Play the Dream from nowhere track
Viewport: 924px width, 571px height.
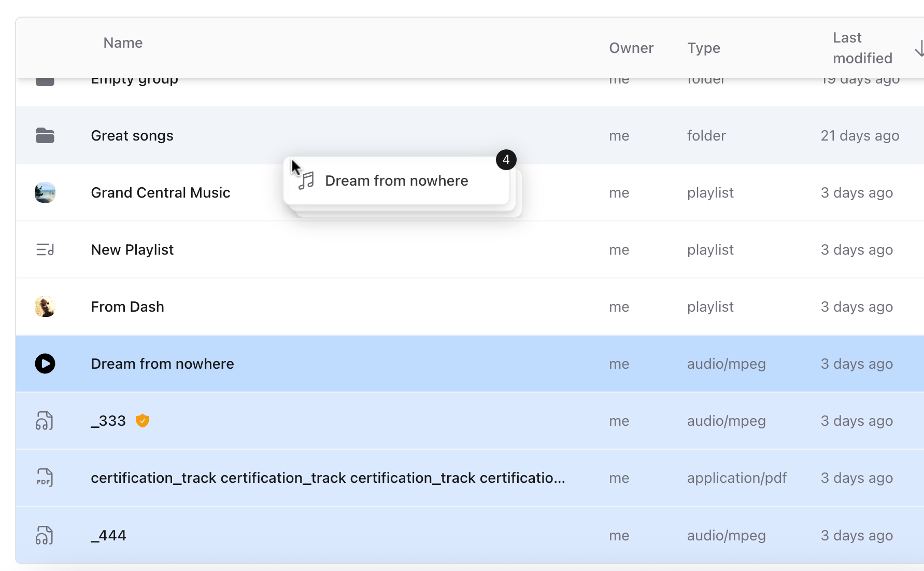[x=45, y=364]
